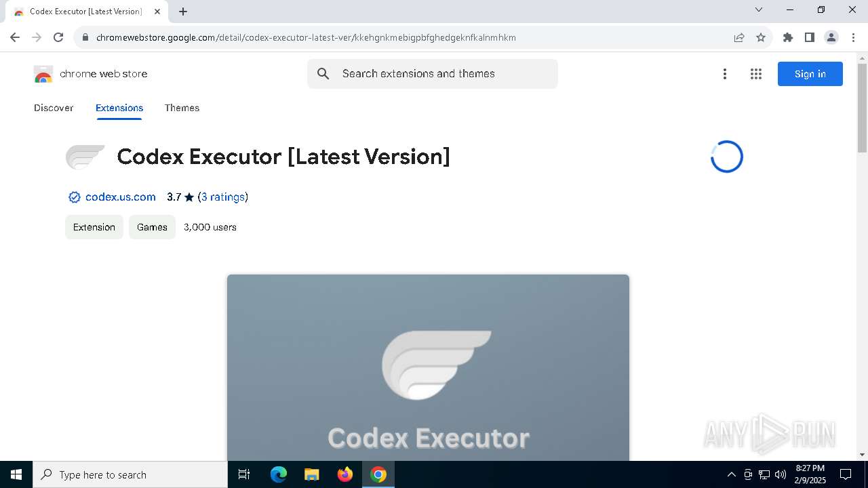Open the clock showing 8:27 PM
Image resolution: width=868 pixels, height=488 pixels.
pyautogui.click(x=810, y=474)
